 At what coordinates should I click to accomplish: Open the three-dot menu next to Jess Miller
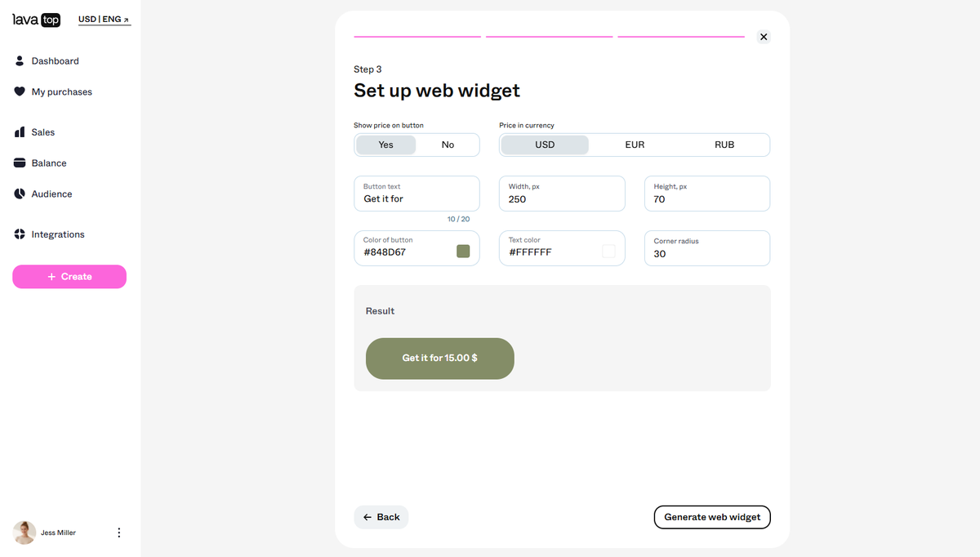[118, 532]
